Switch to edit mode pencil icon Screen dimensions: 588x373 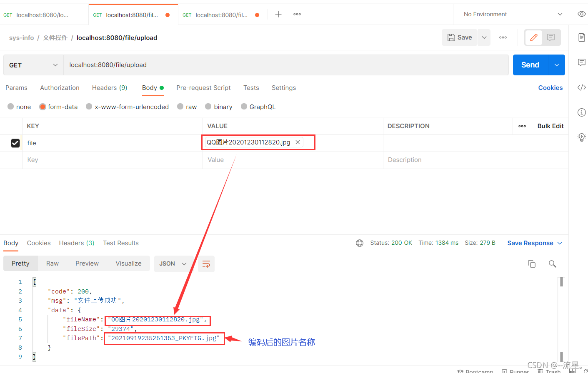coord(533,37)
